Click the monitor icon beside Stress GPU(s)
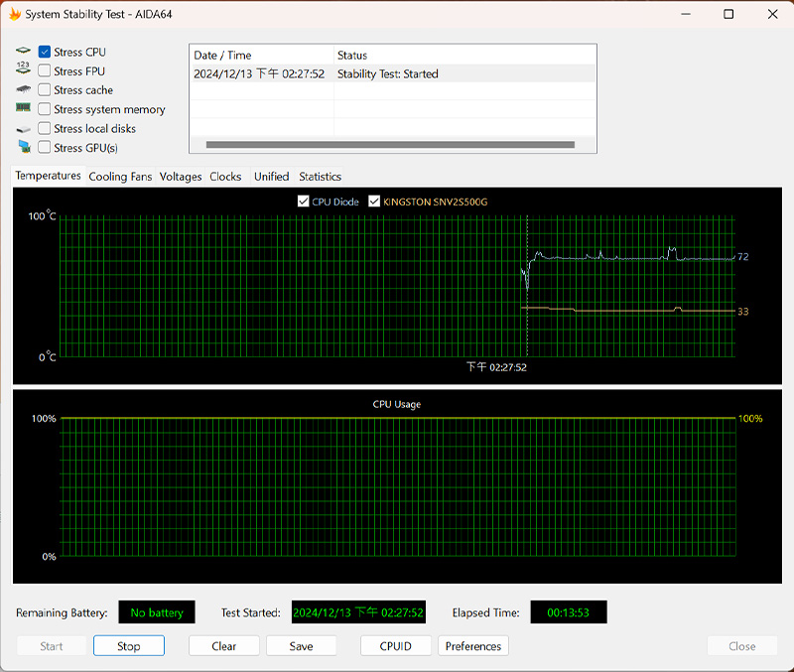The image size is (794, 672). (x=24, y=147)
